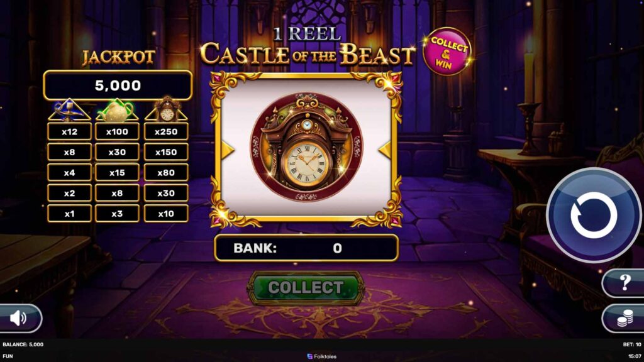Viewport: 644px width, 362px height.
Task: Select the clock symbol in paytable header
Action: 166,109
